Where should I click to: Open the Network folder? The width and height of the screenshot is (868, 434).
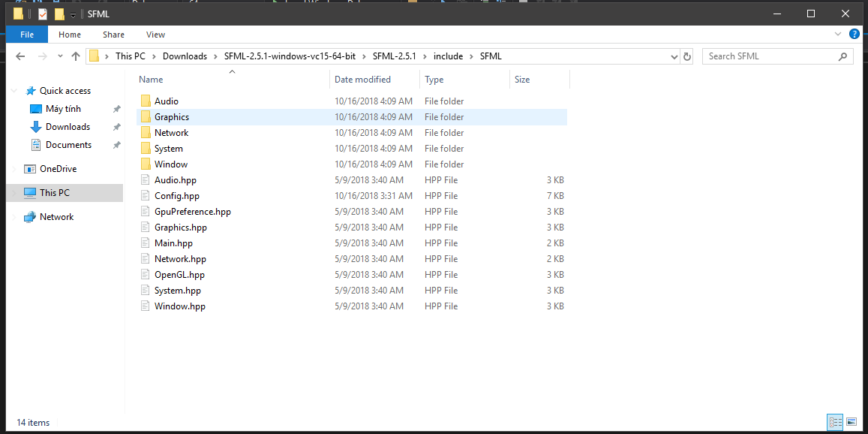(171, 132)
